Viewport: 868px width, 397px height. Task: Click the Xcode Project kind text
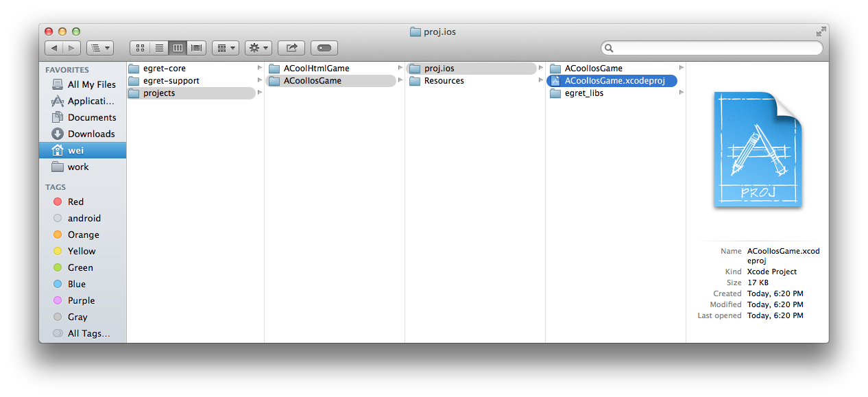[x=772, y=272]
